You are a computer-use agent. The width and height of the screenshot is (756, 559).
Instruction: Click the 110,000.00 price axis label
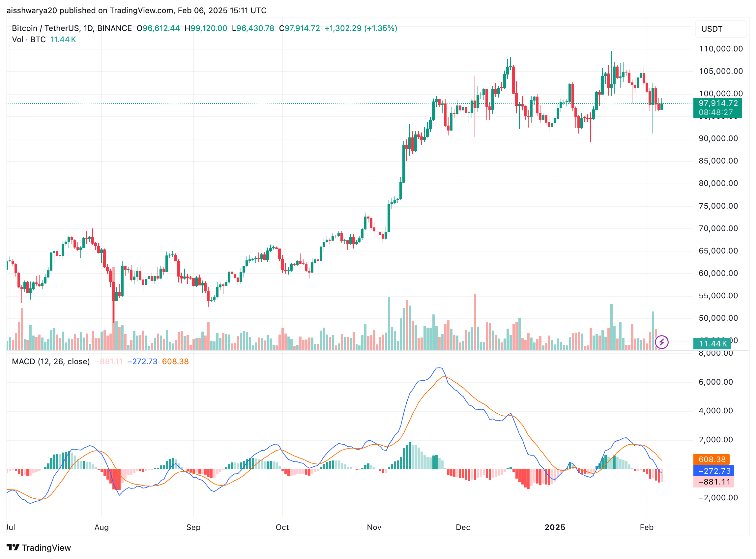click(721, 49)
